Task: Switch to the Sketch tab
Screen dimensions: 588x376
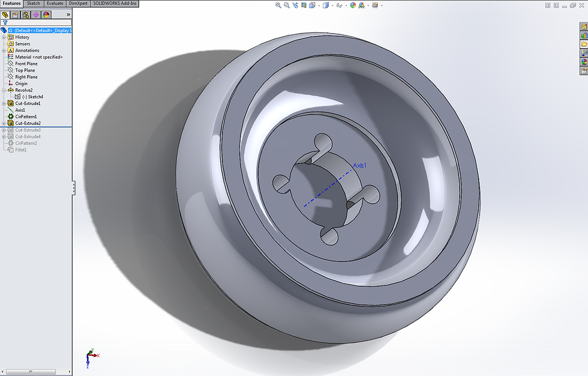Action: point(34,4)
